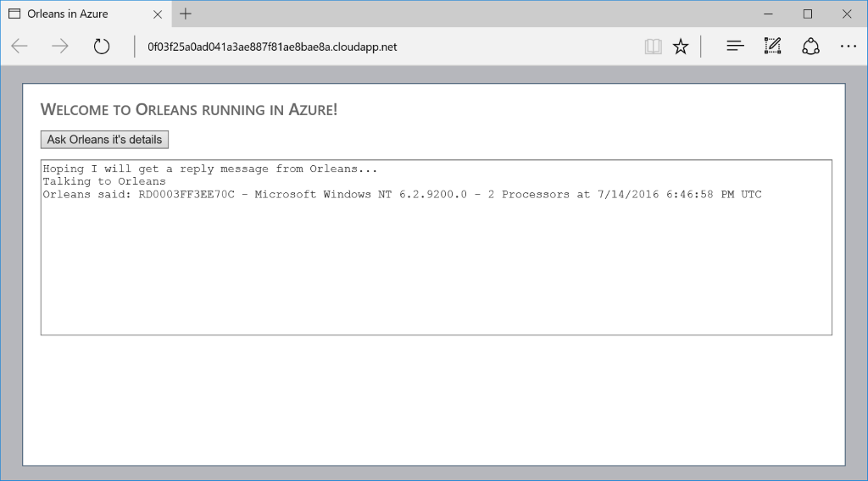Open the More actions ellipsis menu
Screen dimensions: 868x481
click(848, 47)
